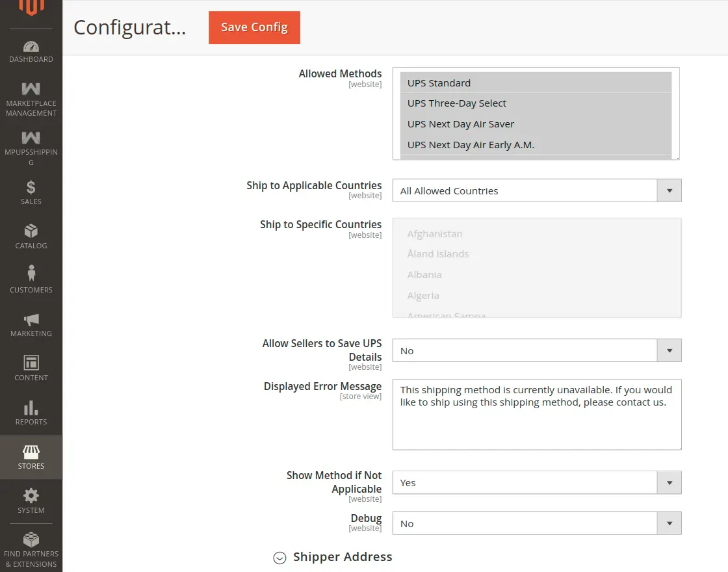The height and width of the screenshot is (572, 728).
Task: Click the System sidebar icon
Action: tap(31, 500)
